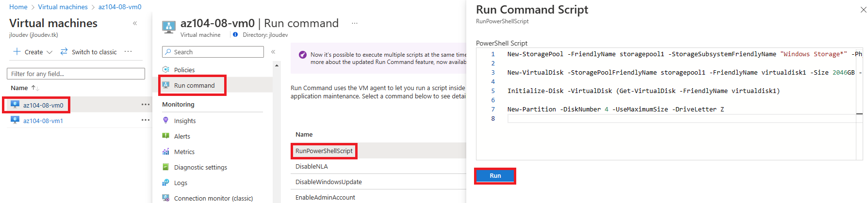Click script line 3 New-VirtualDisk

click(x=685, y=72)
